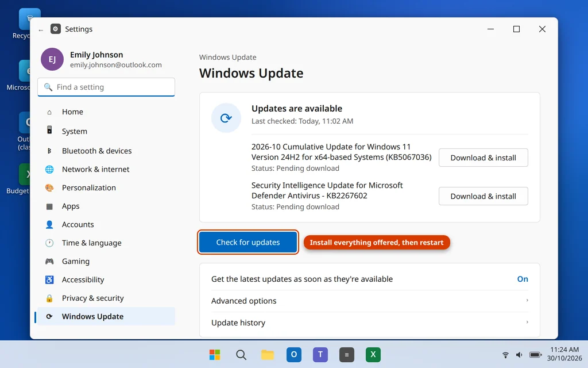Open Gaming settings section
Image resolution: width=588 pixels, height=368 pixels.
[x=106, y=262]
